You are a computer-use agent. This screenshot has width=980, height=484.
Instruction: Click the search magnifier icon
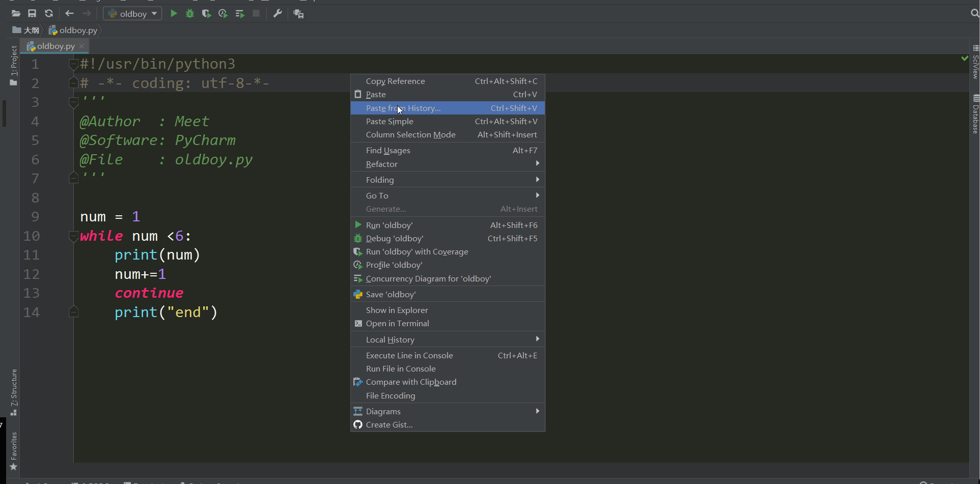click(974, 14)
